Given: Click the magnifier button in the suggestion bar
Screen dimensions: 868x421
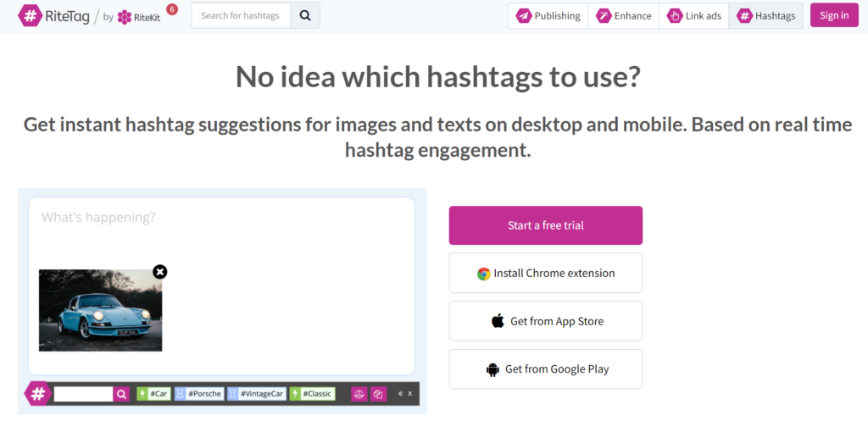Looking at the screenshot, I should 122,394.
